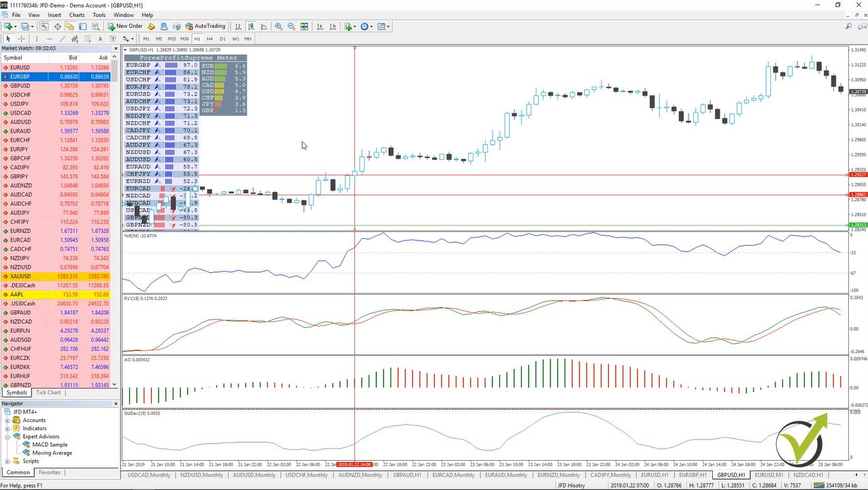
Task: Switch to the H4 timeframe
Action: point(210,39)
